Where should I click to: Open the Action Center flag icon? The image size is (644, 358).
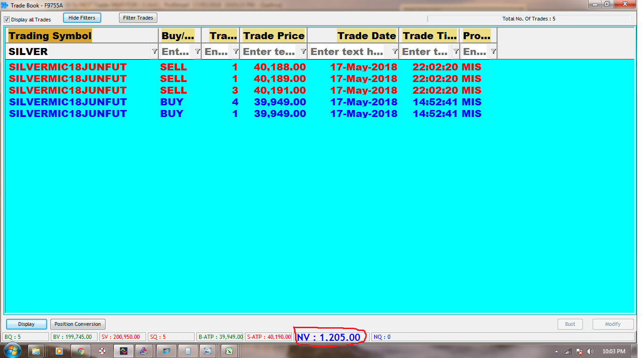tap(579, 351)
